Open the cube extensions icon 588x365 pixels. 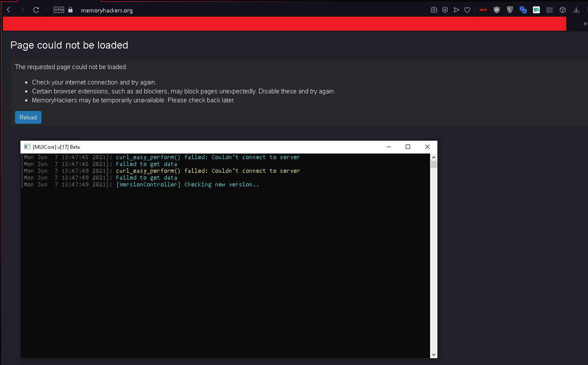[x=563, y=10]
